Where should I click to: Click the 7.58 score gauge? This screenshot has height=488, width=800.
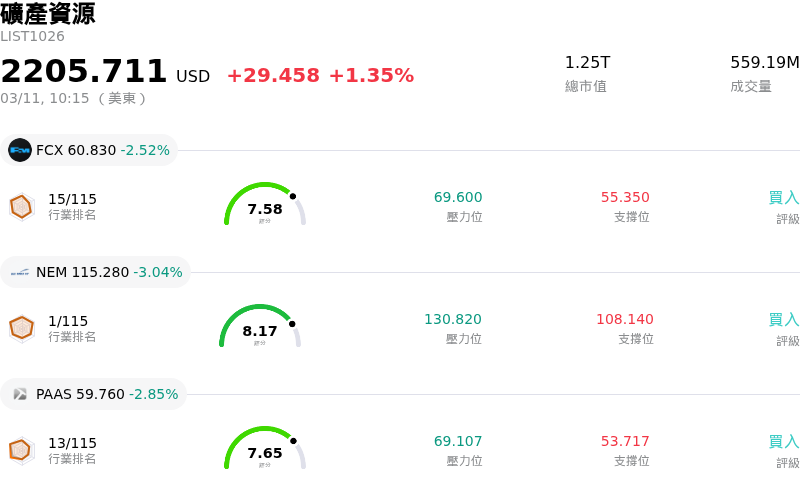pyautogui.click(x=264, y=205)
